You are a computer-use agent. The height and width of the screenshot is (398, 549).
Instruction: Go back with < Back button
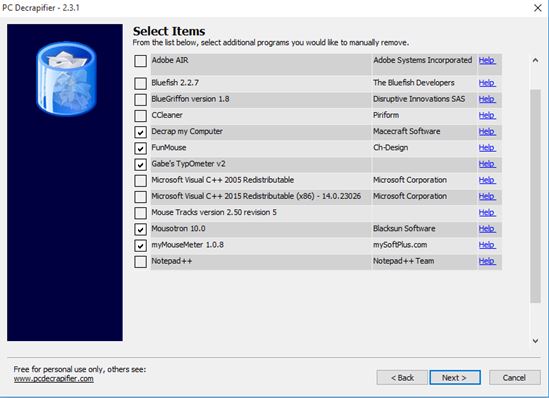(x=402, y=378)
